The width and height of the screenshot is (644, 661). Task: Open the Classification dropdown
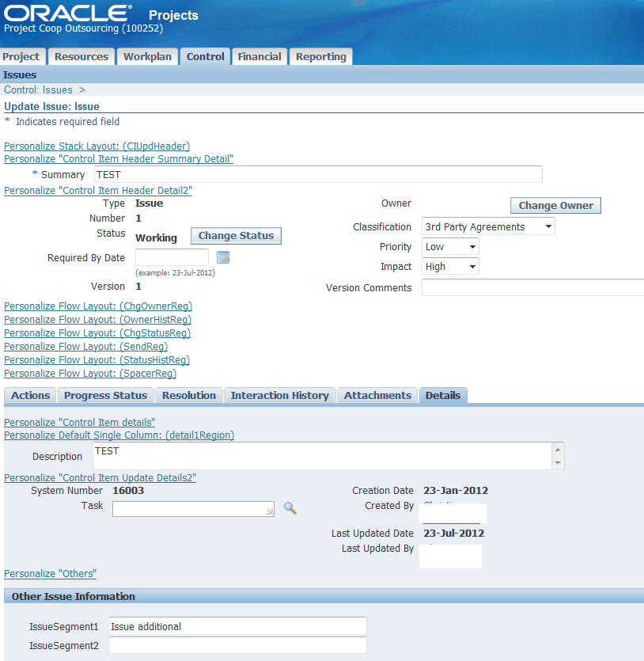coord(547,226)
